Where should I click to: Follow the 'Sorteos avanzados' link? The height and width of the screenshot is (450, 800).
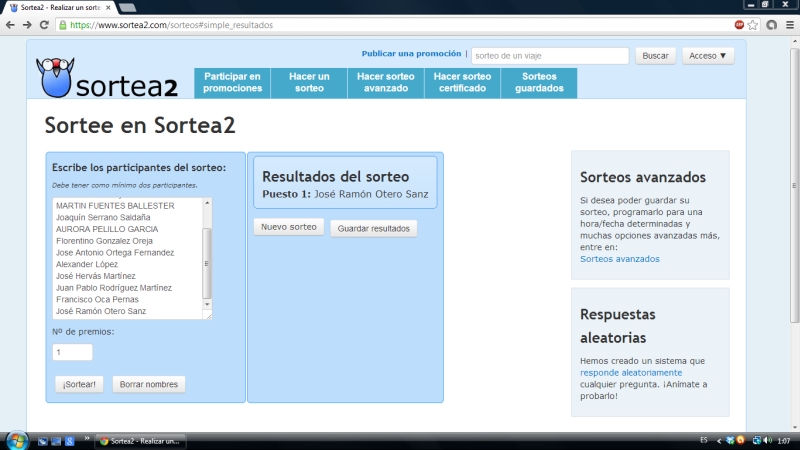(619, 259)
